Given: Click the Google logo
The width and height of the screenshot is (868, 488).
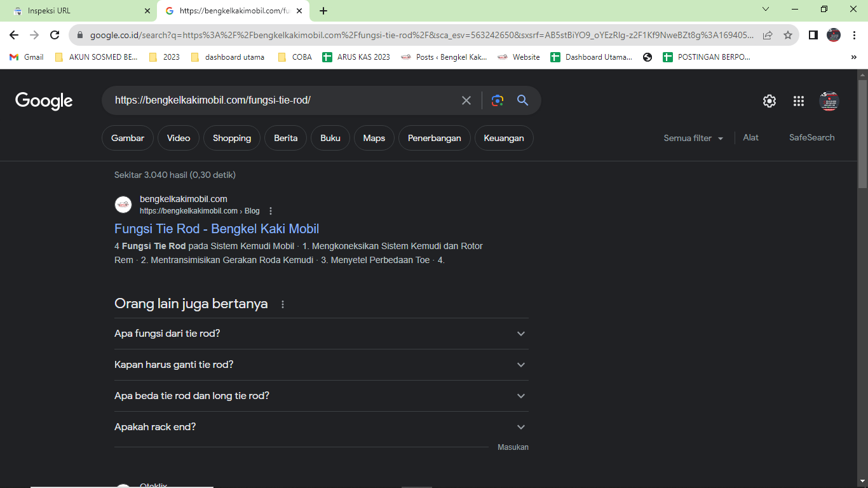Looking at the screenshot, I should click(44, 101).
